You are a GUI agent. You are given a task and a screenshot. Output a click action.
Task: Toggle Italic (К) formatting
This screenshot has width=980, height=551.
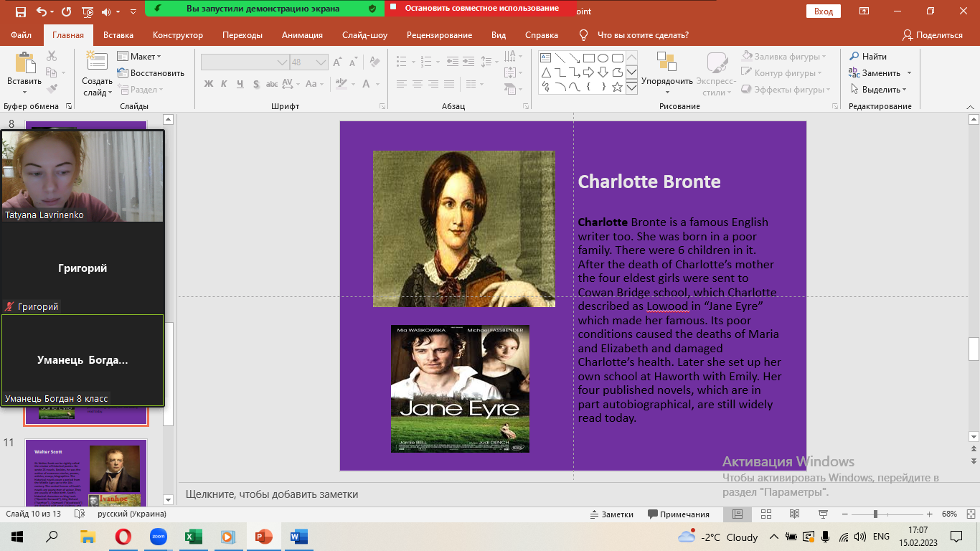225,84
